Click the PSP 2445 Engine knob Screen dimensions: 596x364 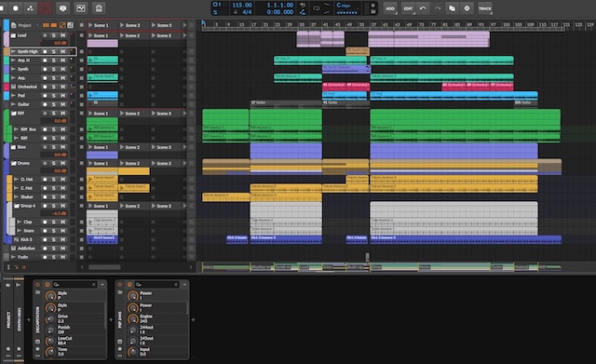pos(132,318)
